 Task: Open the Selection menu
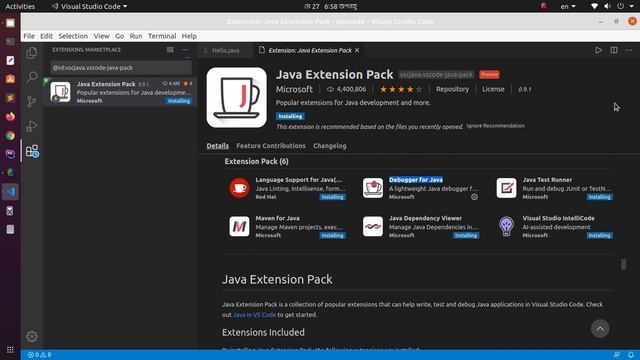[73, 36]
